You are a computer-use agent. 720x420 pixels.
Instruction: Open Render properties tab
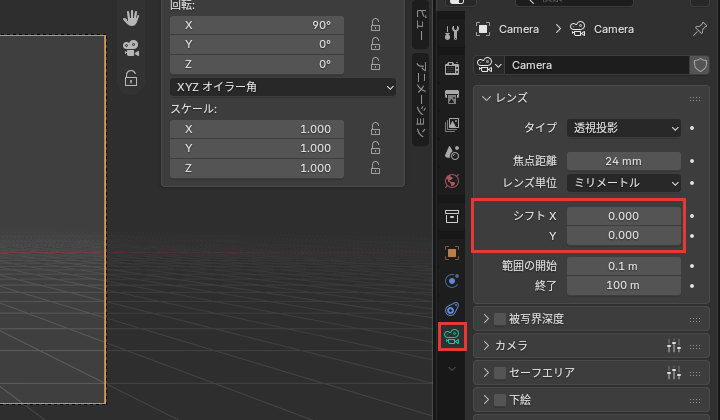tap(452, 68)
